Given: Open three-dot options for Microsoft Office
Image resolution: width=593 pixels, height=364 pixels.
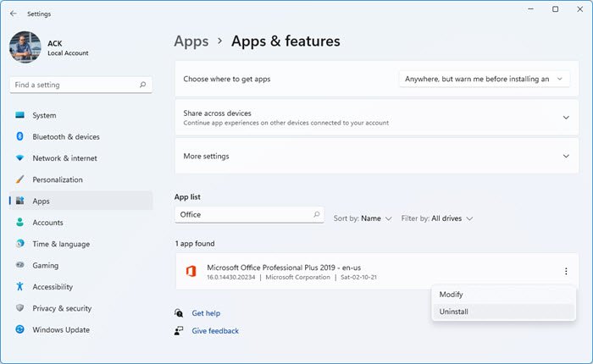Looking at the screenshot, I should (565, 272).
